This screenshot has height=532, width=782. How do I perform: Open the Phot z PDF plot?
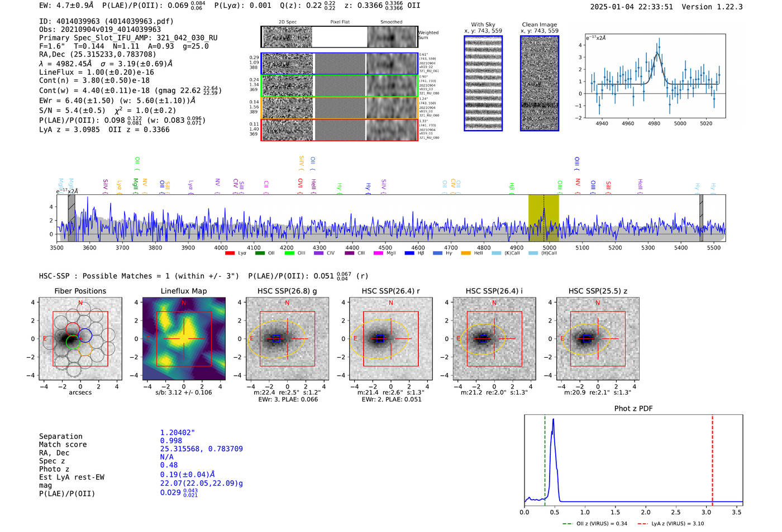pos(633,461)
